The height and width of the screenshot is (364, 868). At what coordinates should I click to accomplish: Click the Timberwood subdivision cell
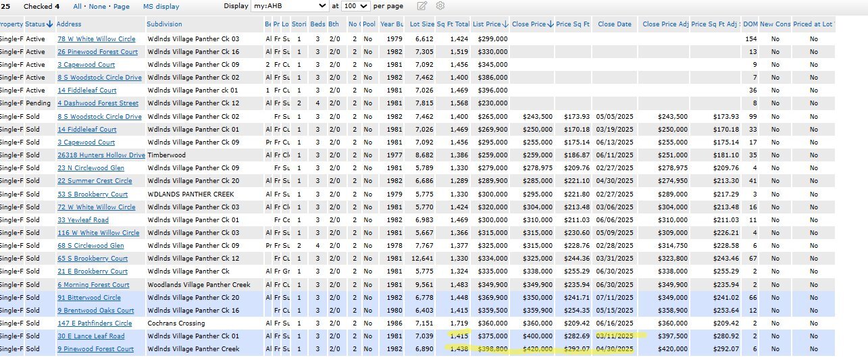click(165, 155)
